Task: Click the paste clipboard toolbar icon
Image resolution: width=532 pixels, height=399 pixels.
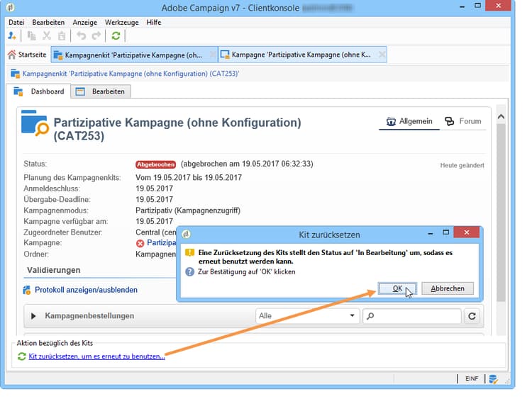Action: 62,35
